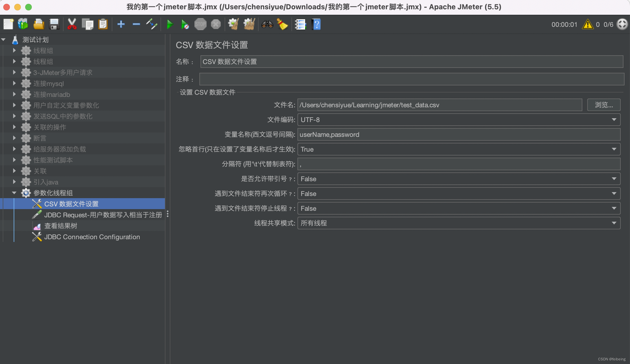Select JDBC Request-用户数据写入 tree item
The width and height of the screenshot is (630, 364).
[103, 215]
